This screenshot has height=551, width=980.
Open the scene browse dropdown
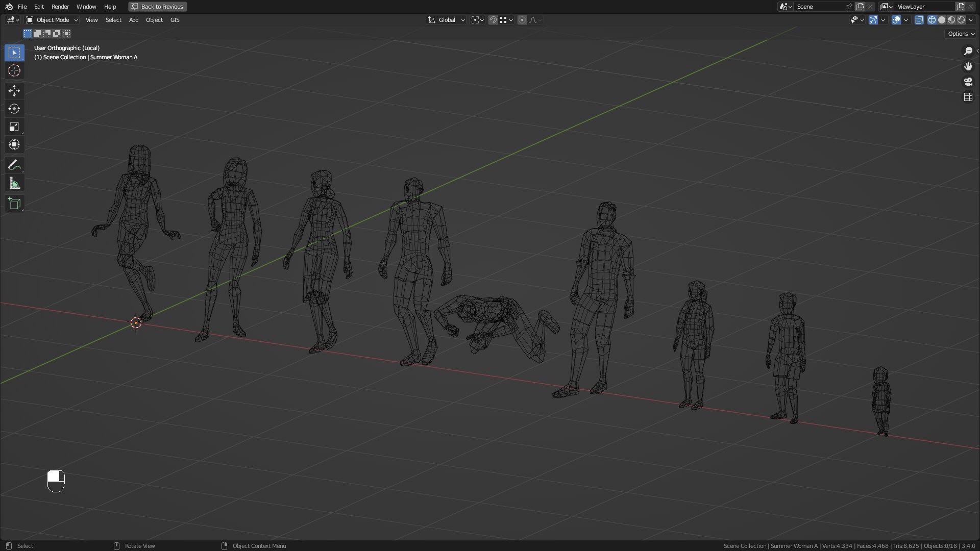(785, 7)
